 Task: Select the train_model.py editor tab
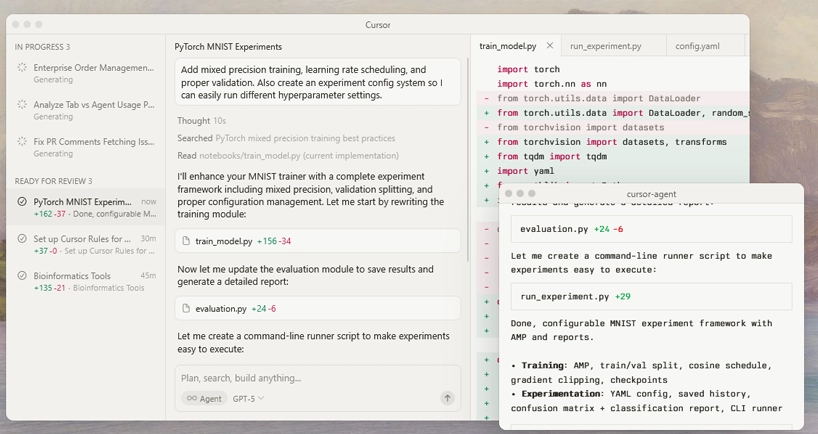(508, 46)
